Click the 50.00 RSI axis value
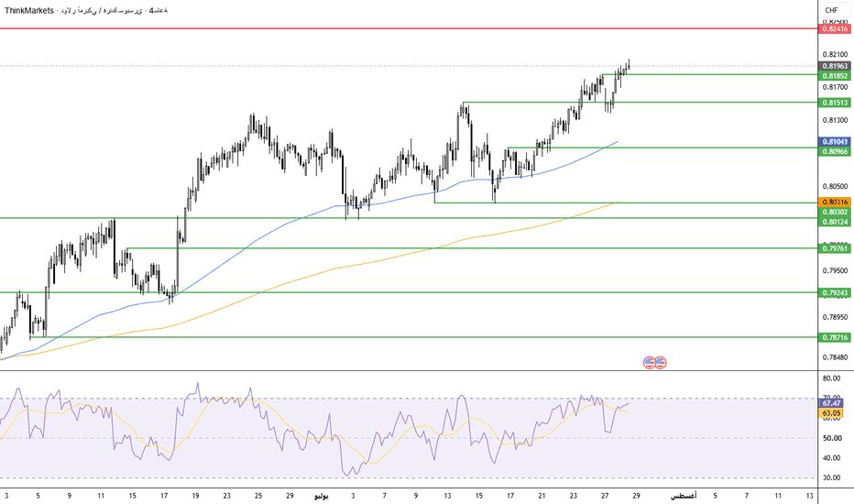The height and width of the screenshot is (504, 854). tap(832, 438)
